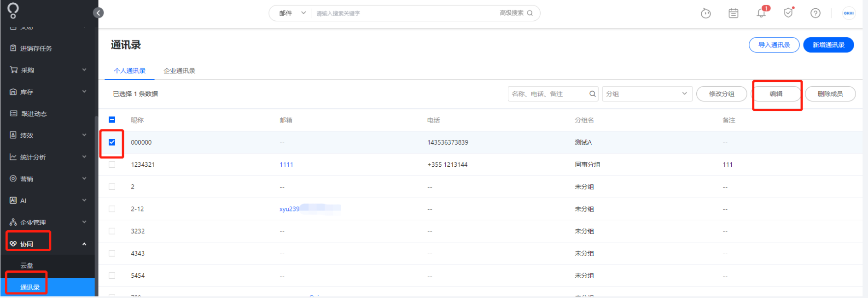Collapse the 协同 menu chevron
868x298 pixels.
84,244
